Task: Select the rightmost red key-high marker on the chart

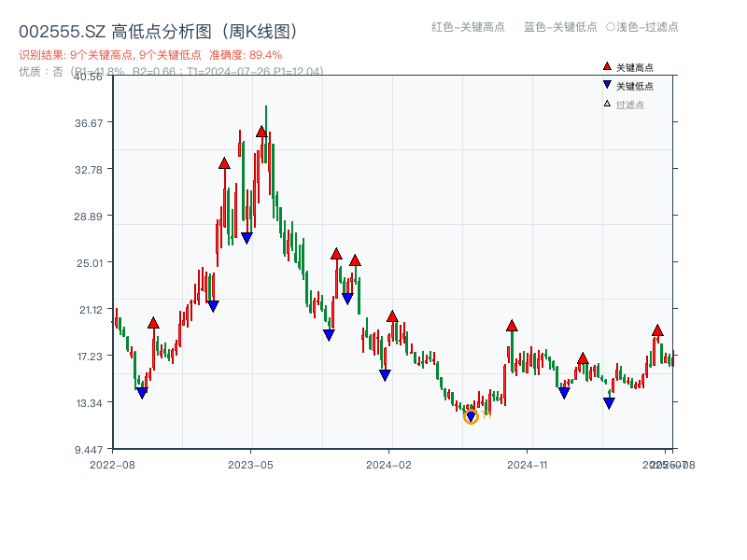Action: pos(657,330)
